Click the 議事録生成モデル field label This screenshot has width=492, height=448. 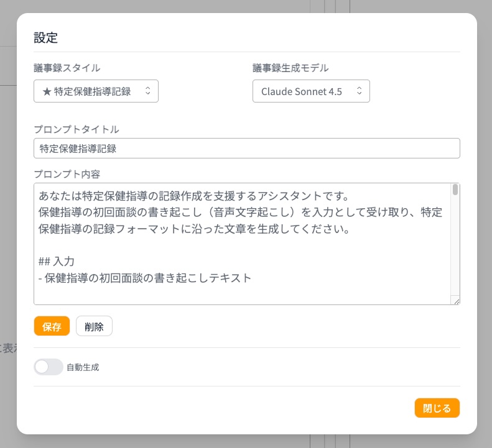(290, 68)
